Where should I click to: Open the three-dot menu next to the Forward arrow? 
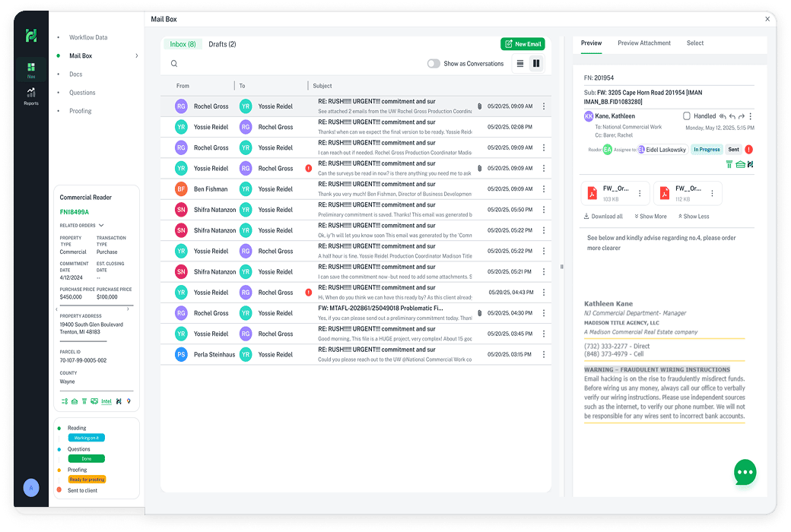click(751, 116)
